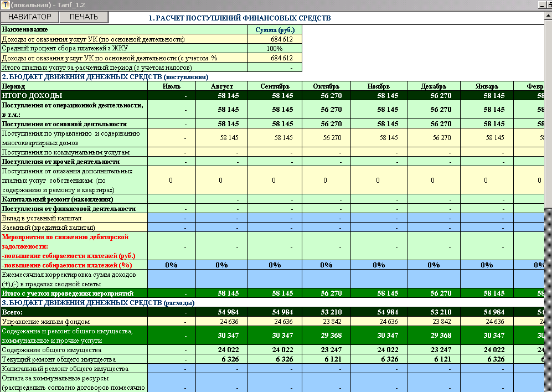The width and height of the screenshot is (552, 392).
Task: Select ИТОГО ДОХОДЫ value for Октябрь
Action: [x=326, y=95]
